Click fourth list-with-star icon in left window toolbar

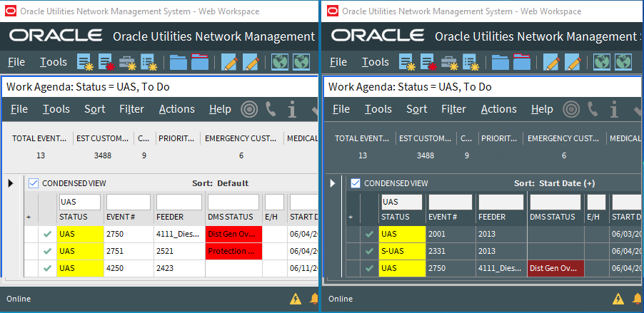(149, 62)
